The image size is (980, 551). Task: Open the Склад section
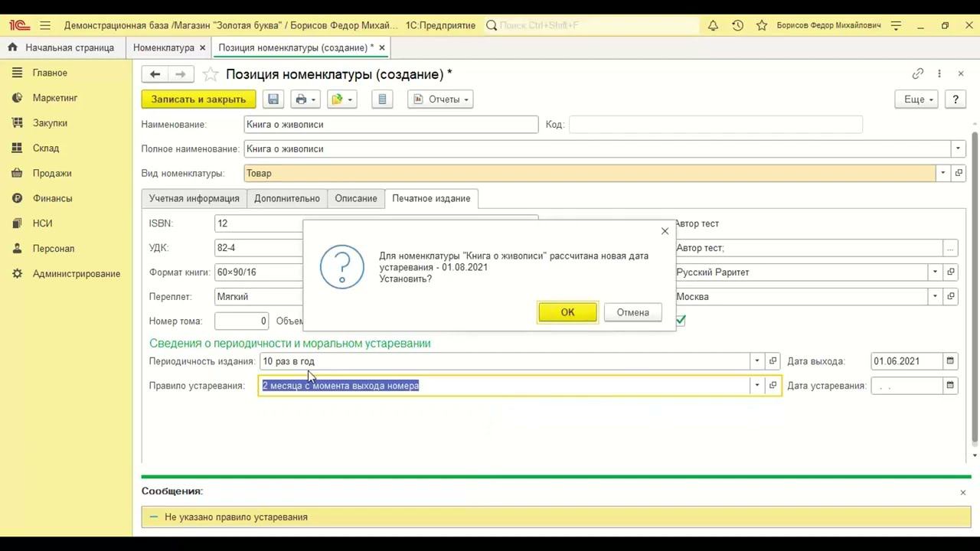click(46, 148)
